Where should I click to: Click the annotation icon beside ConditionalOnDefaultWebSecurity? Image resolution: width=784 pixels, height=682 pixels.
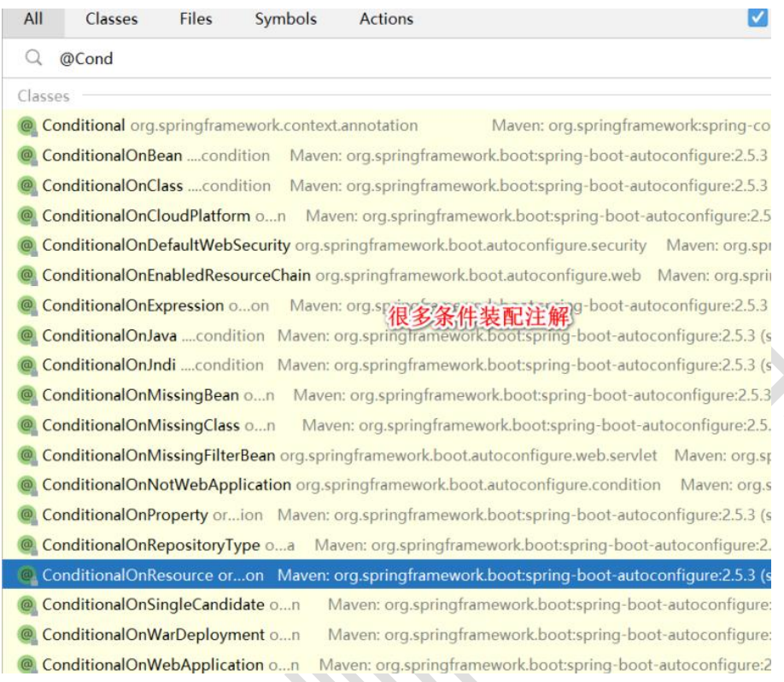tap(27, 245)
